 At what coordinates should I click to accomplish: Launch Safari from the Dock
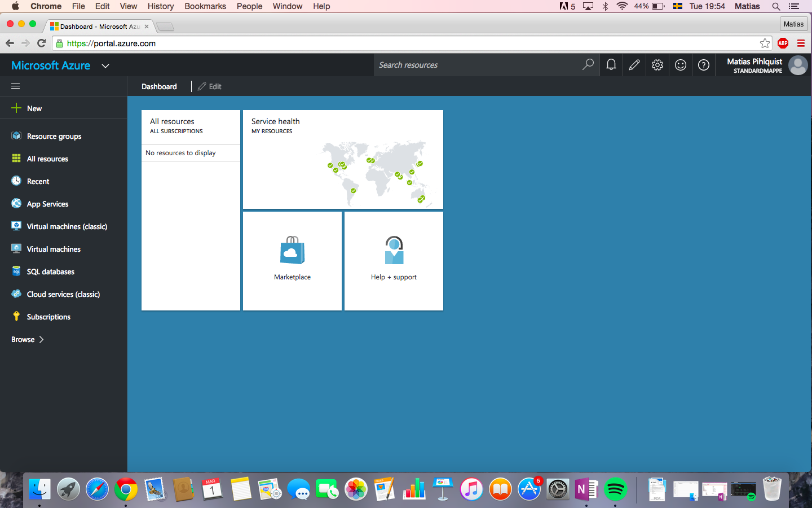tap(97, 489)
